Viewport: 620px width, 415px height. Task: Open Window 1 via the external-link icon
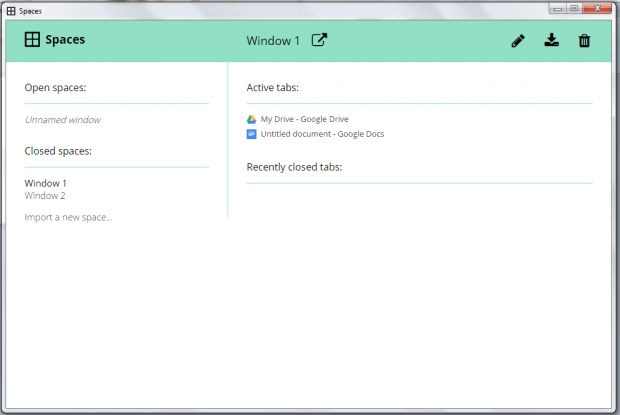click(x=319, y=40)
